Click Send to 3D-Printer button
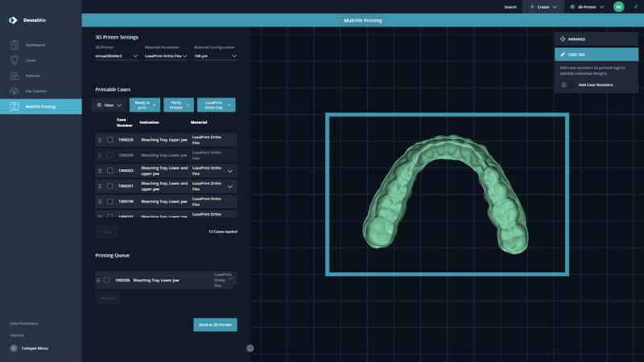This screenshot has height=362, width=644. [215, 325]
